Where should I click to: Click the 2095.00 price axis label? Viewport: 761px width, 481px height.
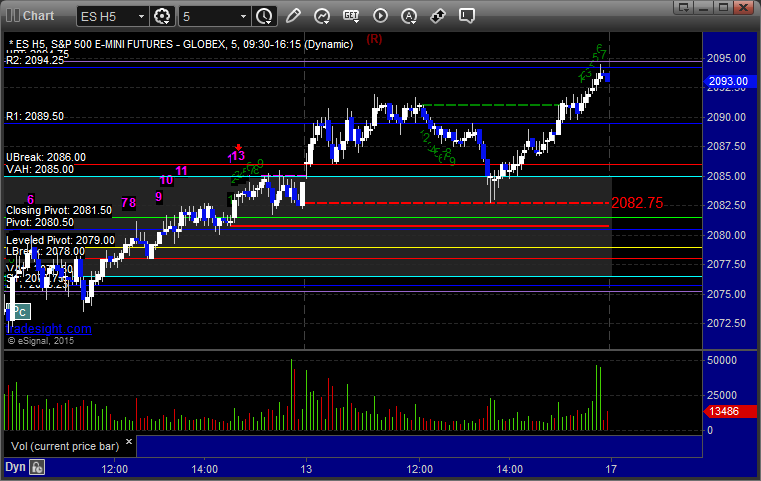coord(726,58)
